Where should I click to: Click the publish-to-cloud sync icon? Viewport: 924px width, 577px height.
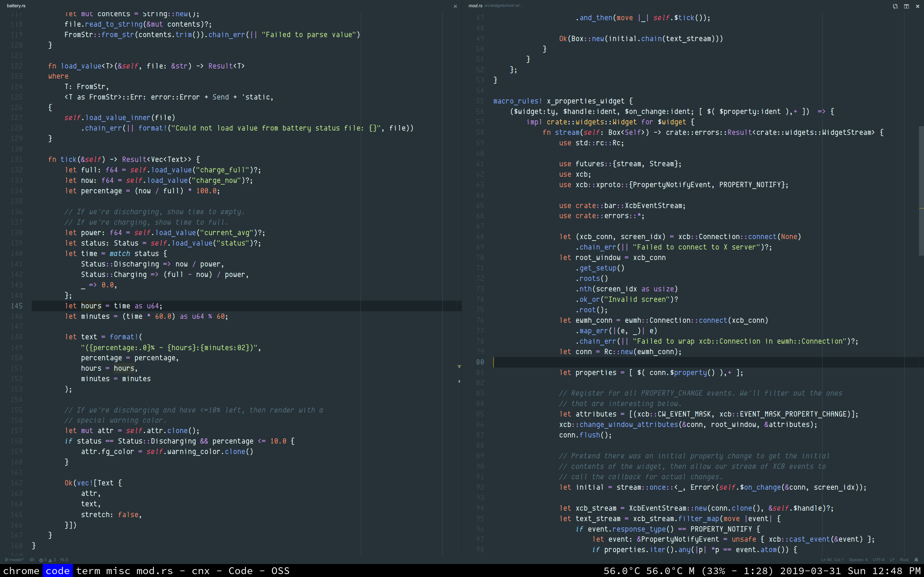(32, 560)
